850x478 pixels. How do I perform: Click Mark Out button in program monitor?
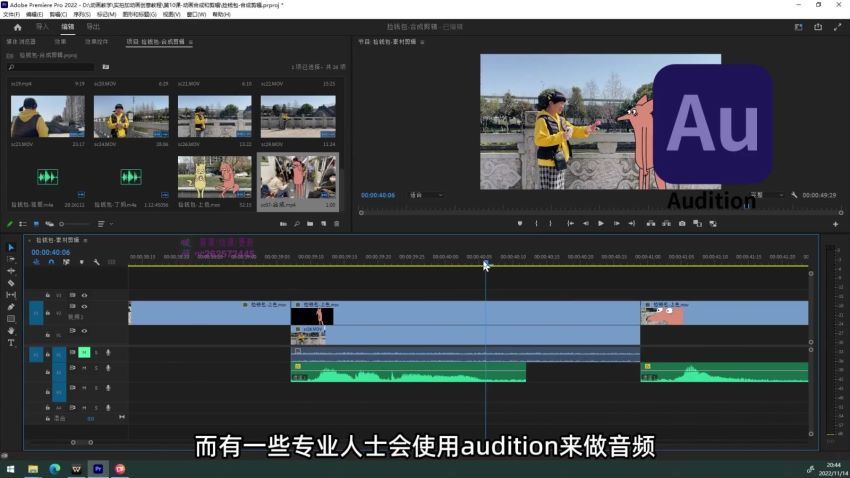point(550,223)
